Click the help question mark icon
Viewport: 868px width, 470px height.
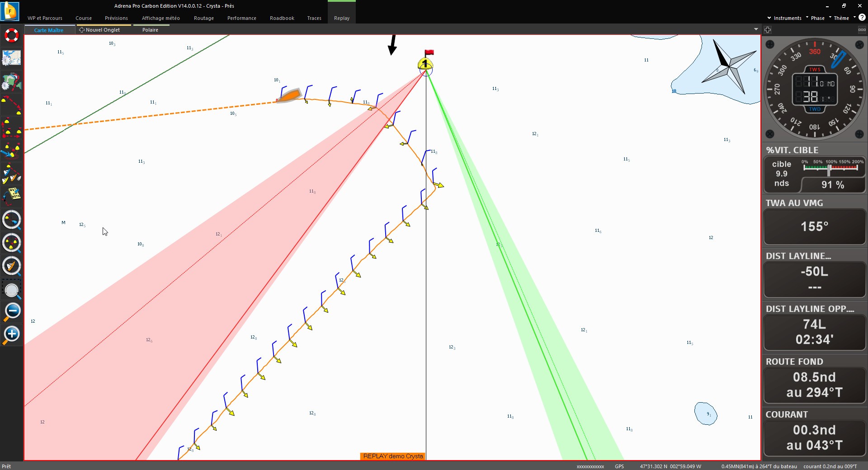click(x=862, y=18)
